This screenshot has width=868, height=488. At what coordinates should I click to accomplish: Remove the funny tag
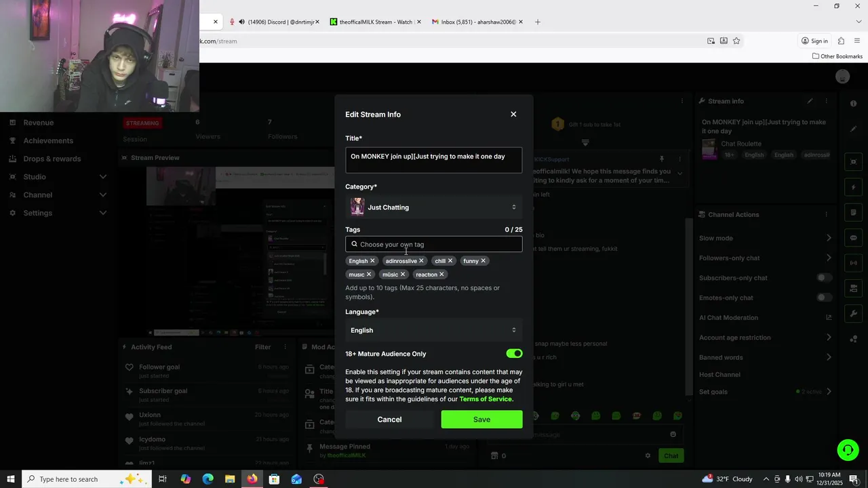point(483,261)
